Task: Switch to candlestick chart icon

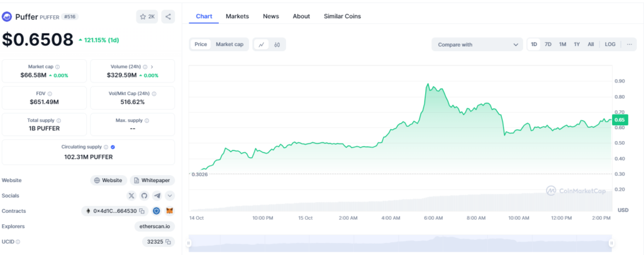Action: (x=277, y=45)
